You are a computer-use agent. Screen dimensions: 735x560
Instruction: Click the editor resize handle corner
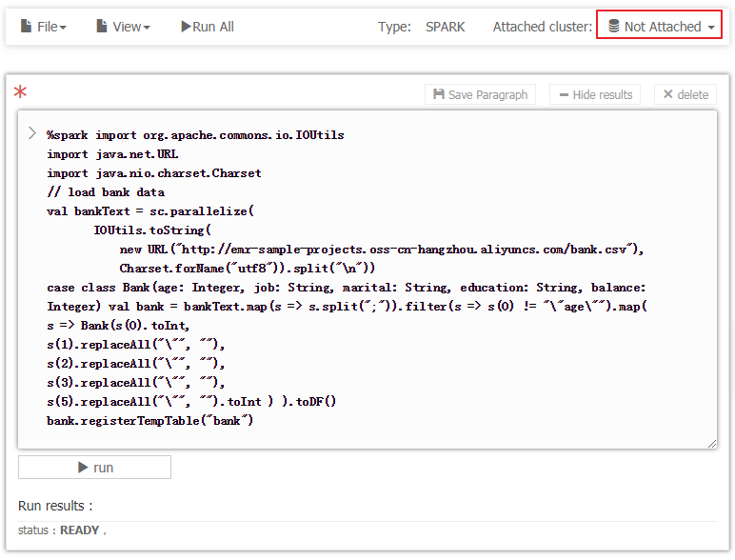coord(712,443)
